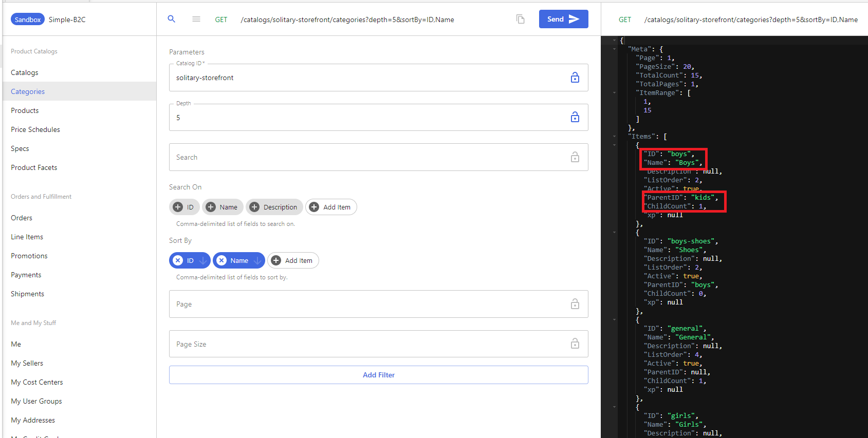
Task: Add ID to Search On fields
Action: point(184,207)
